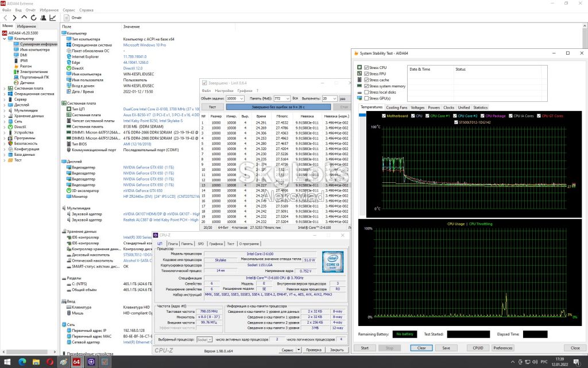The width and height of the screenshot is (588, 368).
Task: Switch to AIDA64 taskbar button
Action: [76, 362]
